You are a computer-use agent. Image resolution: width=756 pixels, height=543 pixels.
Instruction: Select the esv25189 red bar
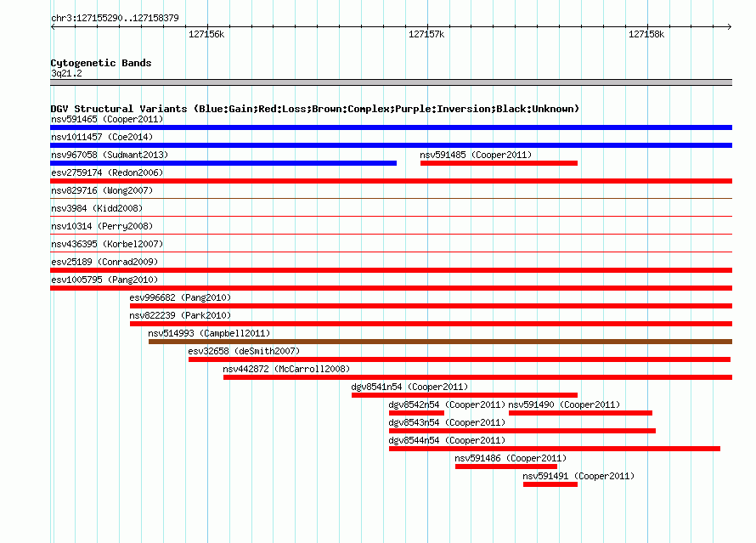[x=391, y=270]
